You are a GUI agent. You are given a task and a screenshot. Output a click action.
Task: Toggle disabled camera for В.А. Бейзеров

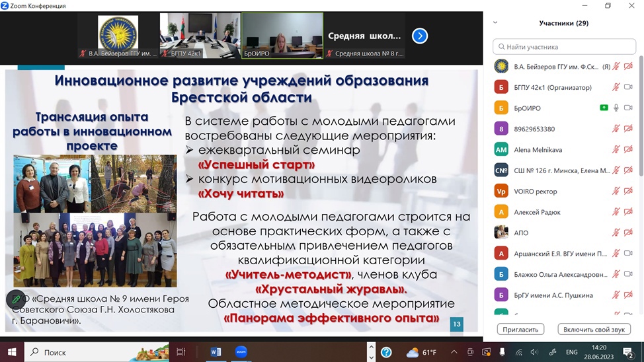click(x=628, y=66)
